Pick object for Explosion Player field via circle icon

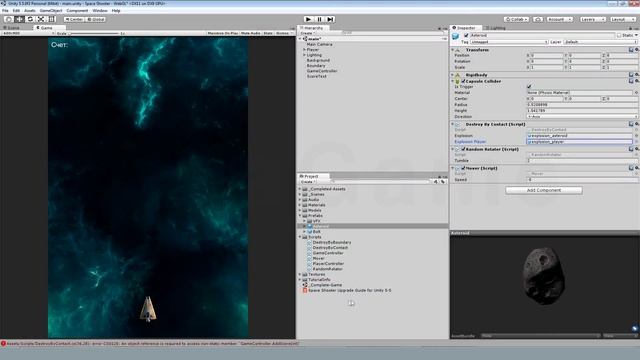pyautogui.click(x=636, y=142)
